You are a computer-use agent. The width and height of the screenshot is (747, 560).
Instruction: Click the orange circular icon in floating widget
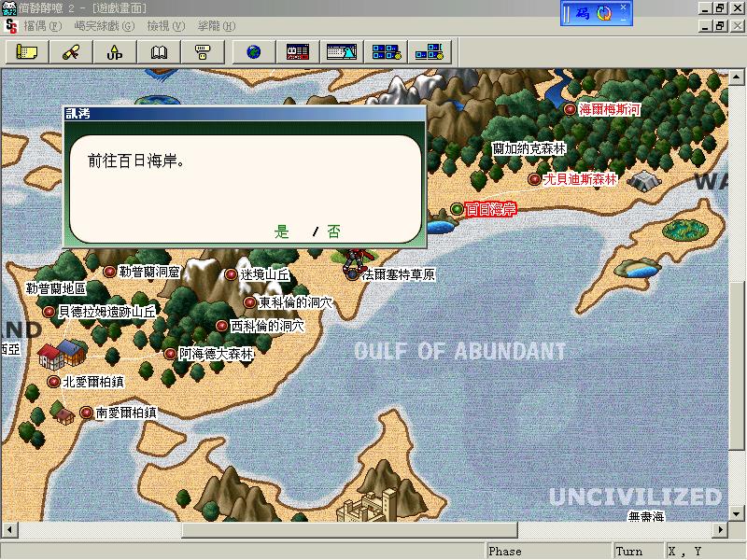pyautogui.click(x=604, y=13)
